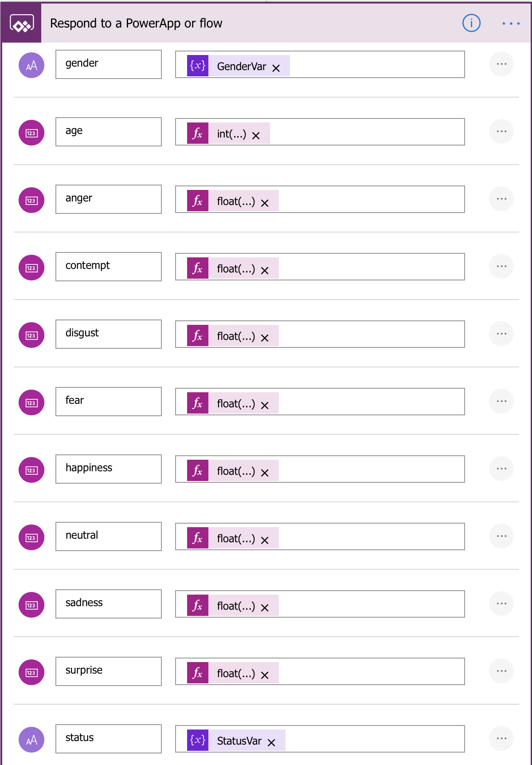Click the contempt output name field

[x=109, y=267]
